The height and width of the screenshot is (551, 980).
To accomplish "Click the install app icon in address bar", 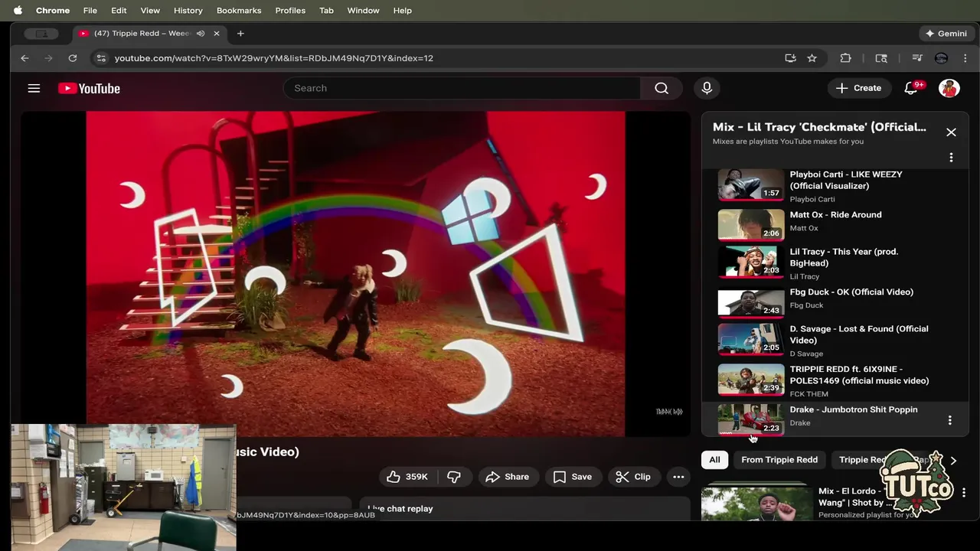I will point(790,58).
